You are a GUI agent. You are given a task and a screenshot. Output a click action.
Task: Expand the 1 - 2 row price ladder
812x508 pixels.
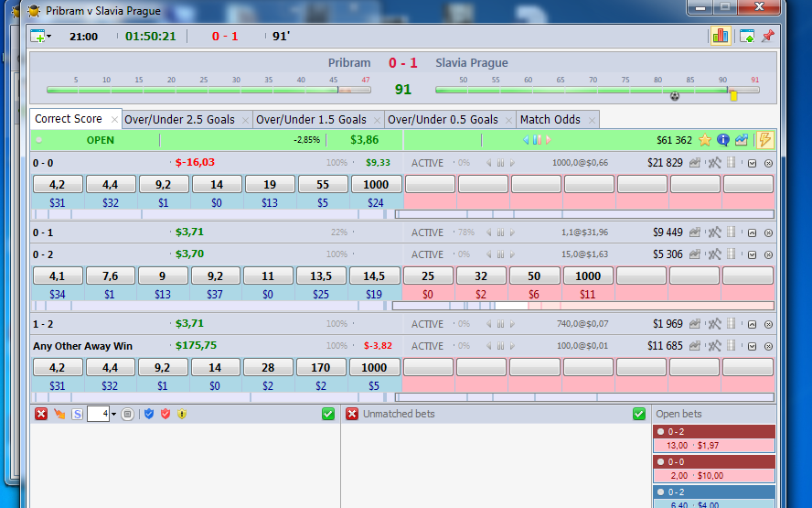click(x=752, y=325)
